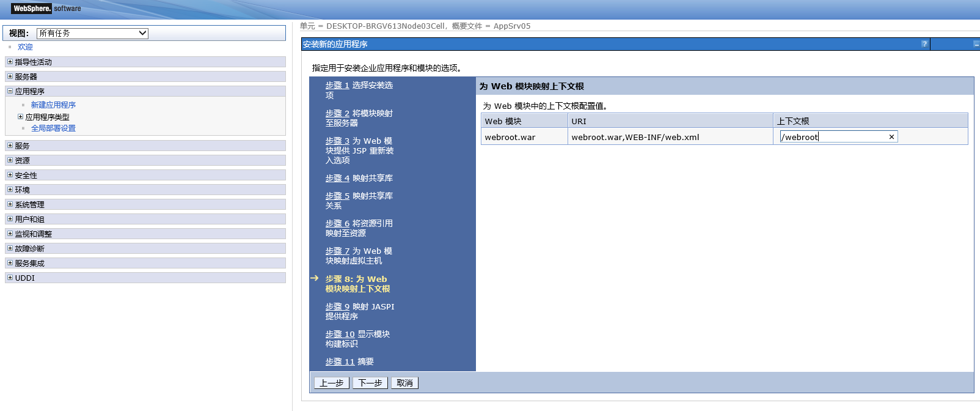Go to 步骤 5 映射共享库关系
The width and height of the screenshot is (980, 411).
(337, 196)
